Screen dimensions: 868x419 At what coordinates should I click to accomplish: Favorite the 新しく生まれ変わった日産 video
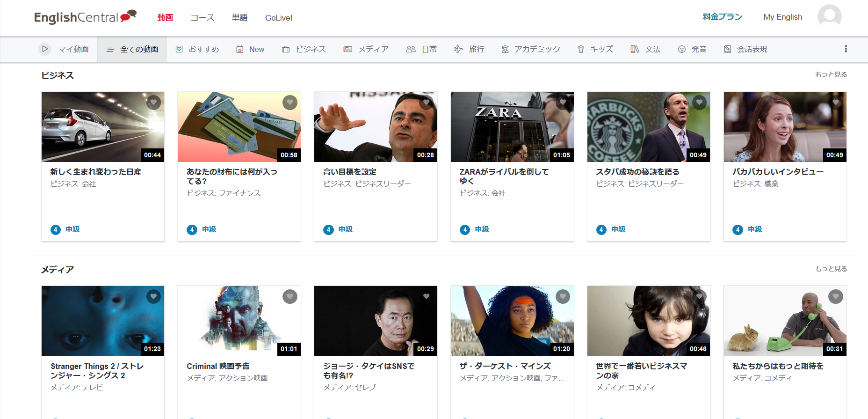click(153, 103)
